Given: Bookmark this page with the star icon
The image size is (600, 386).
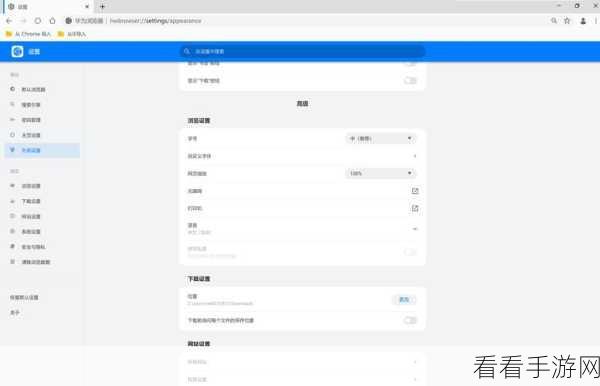Looking at the screenshot, I should (x=567, y=21).
